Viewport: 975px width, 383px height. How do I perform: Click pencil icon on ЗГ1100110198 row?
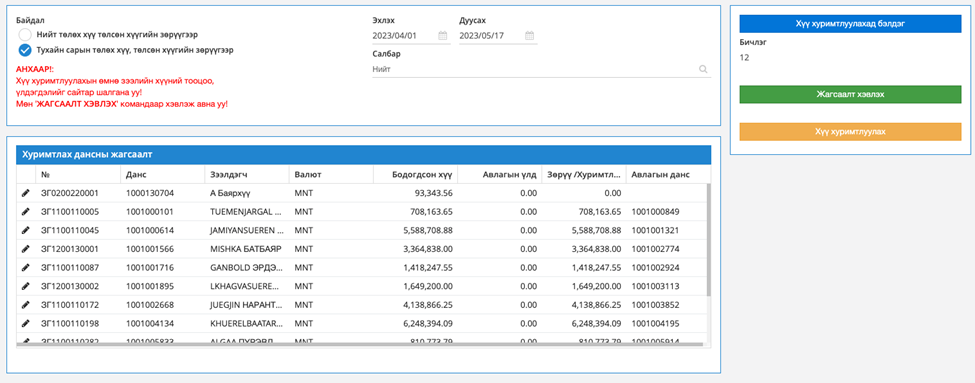pos(25,323)
